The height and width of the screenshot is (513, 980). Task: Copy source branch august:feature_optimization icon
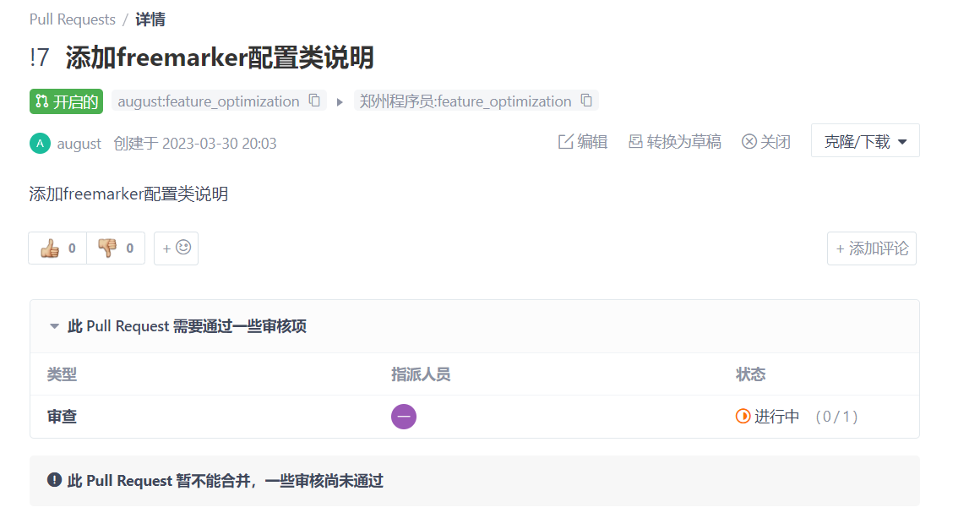(x=314, y=101)
